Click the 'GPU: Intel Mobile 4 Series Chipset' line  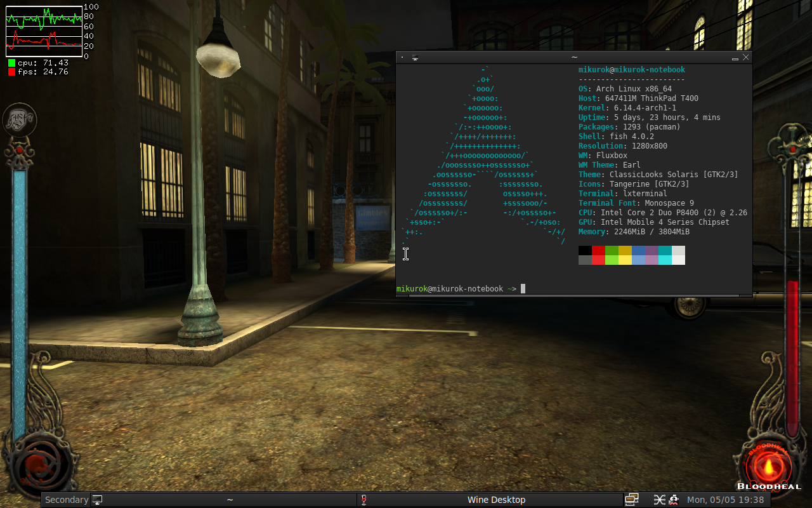pyautogui.click(x=654, y=222)
